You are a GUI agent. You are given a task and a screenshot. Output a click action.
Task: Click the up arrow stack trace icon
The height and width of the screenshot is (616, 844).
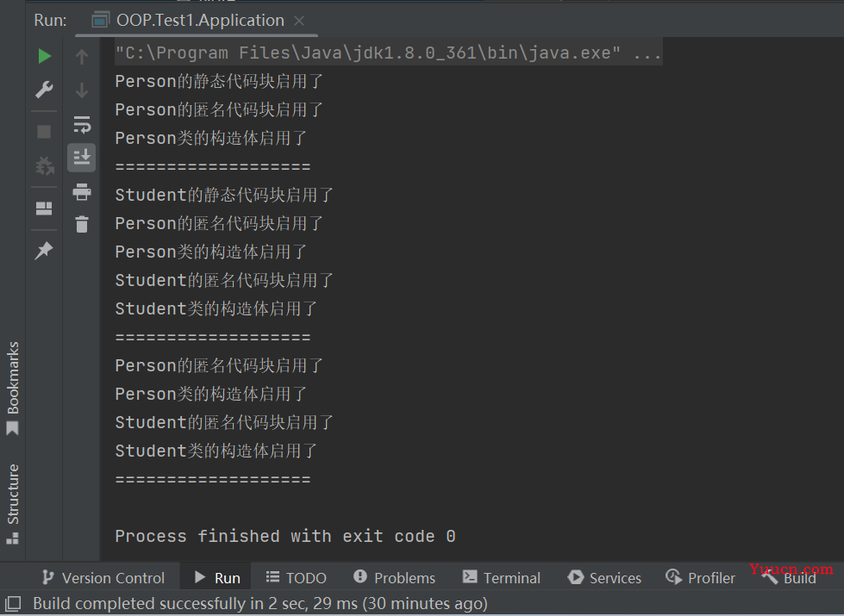point(82,56)
